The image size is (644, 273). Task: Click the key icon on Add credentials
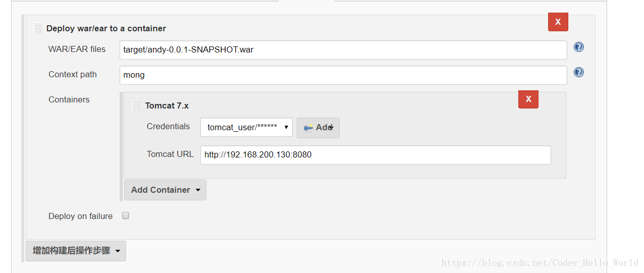coord(308,128)
